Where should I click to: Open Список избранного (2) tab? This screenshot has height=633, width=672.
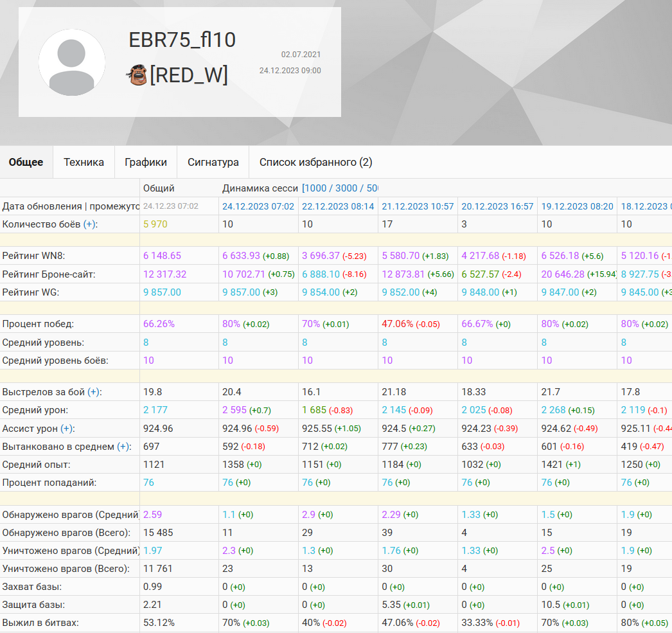pos(315,162)
